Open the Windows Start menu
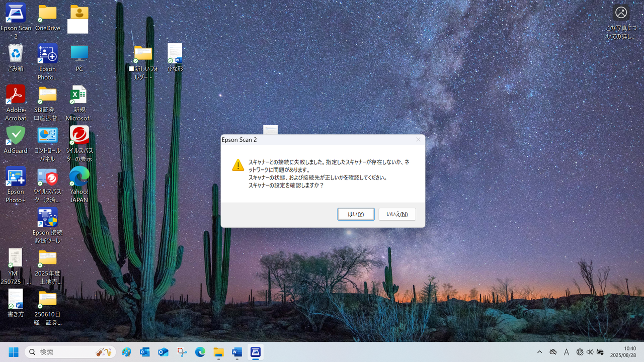 click(14, 352)
